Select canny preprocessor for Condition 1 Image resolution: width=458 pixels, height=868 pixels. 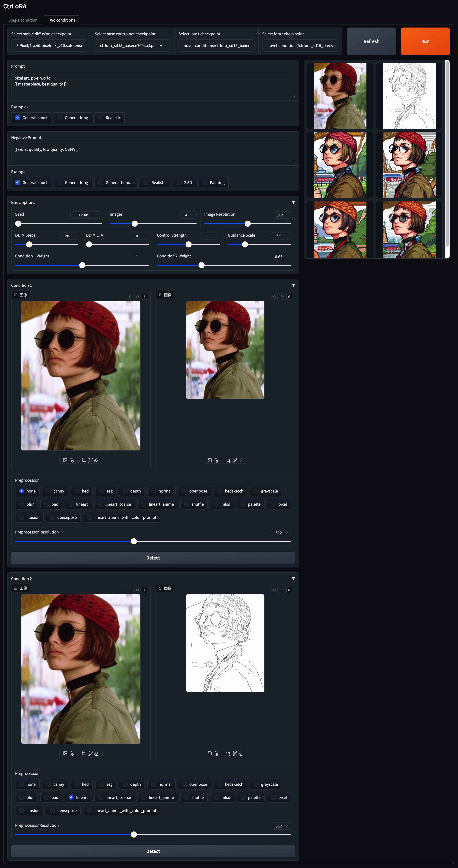49,491
